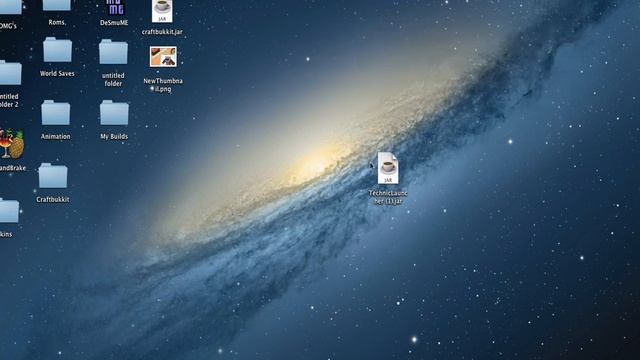Select the craftbukkit.jar file icon
The height and width of the screenshot is (360, 640).
point(162,11)
